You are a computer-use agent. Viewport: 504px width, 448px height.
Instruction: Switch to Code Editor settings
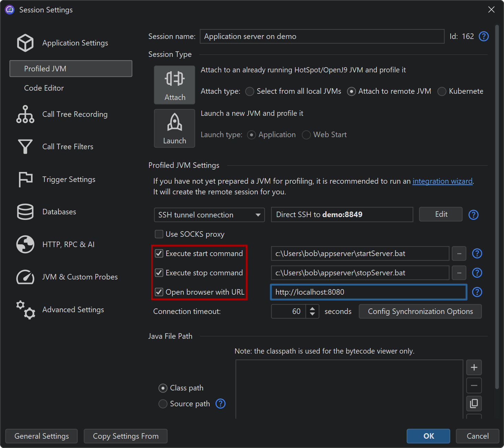(44, 88)
